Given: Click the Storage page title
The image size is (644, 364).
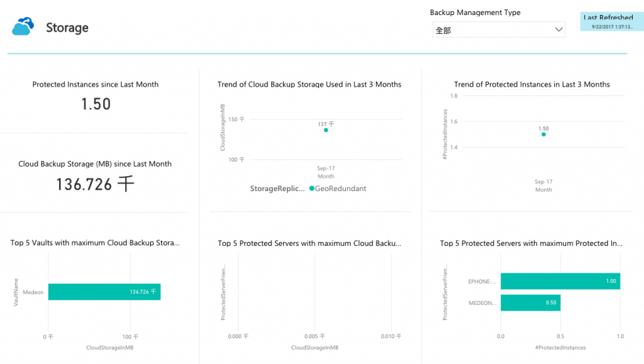Looking at the screenshot, I should (67, 28).
